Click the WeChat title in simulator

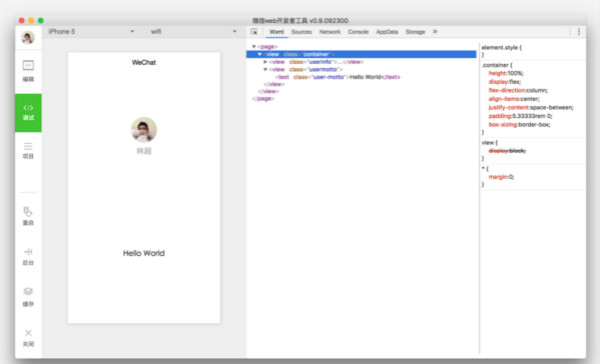pyautogui.click(x=143, y=62)
